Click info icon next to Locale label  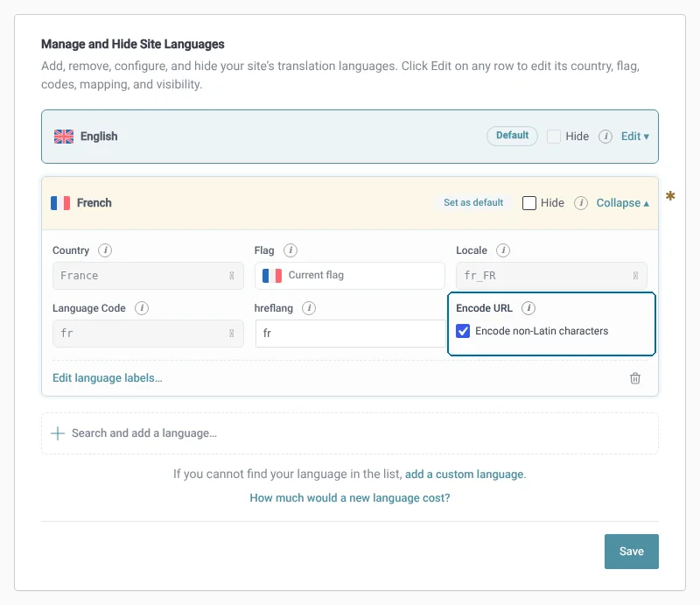click(503, 250)
